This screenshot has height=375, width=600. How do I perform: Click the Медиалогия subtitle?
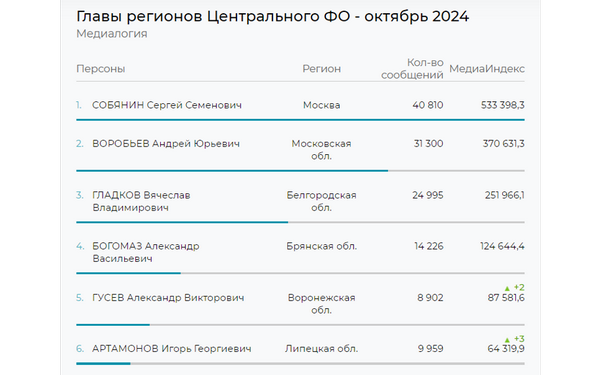pyautogui.click(x=112, y=34)
